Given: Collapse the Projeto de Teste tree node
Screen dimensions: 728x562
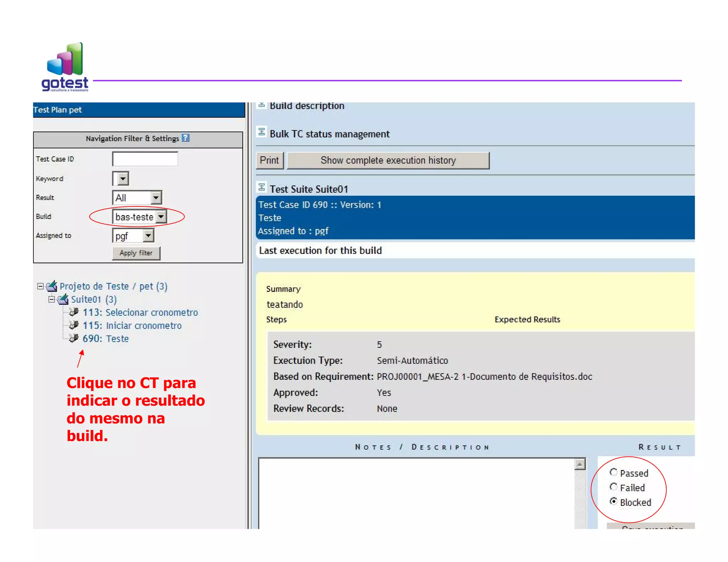Looking at the screenshot, I should [x=40, y=286].
